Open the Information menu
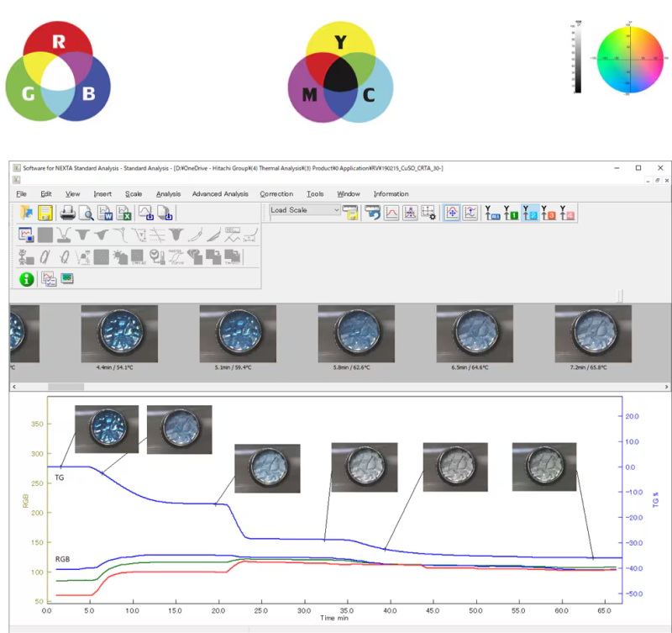The width and height of the screenshot is (672, 633). (391, 194)
